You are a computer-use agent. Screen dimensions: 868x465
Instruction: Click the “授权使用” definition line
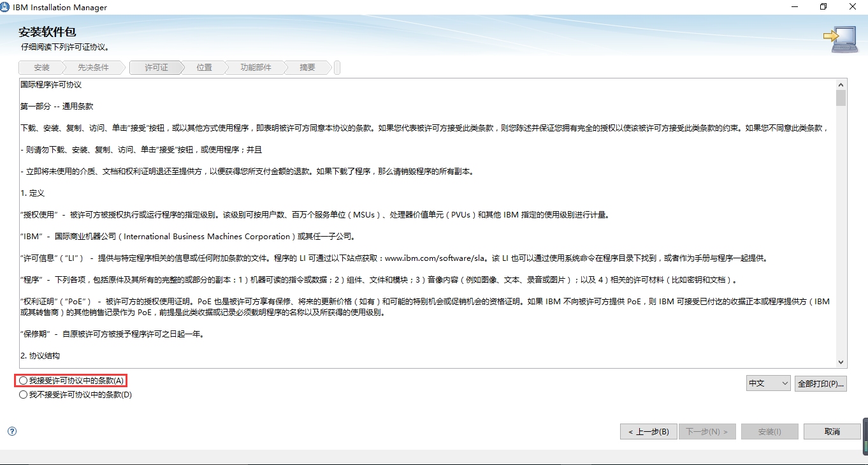[315, 214]
